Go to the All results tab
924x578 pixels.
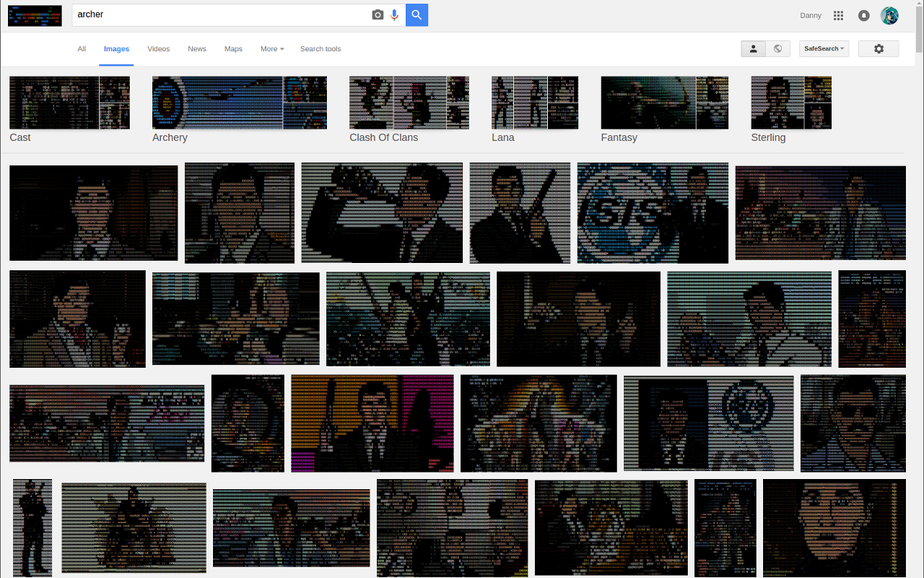82,49
